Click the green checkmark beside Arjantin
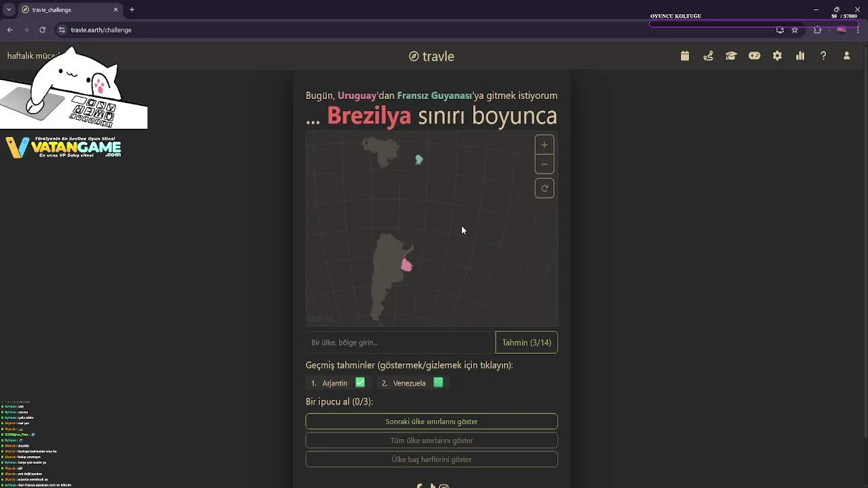This screenshot has height=488, width=868. coord(360,382)
